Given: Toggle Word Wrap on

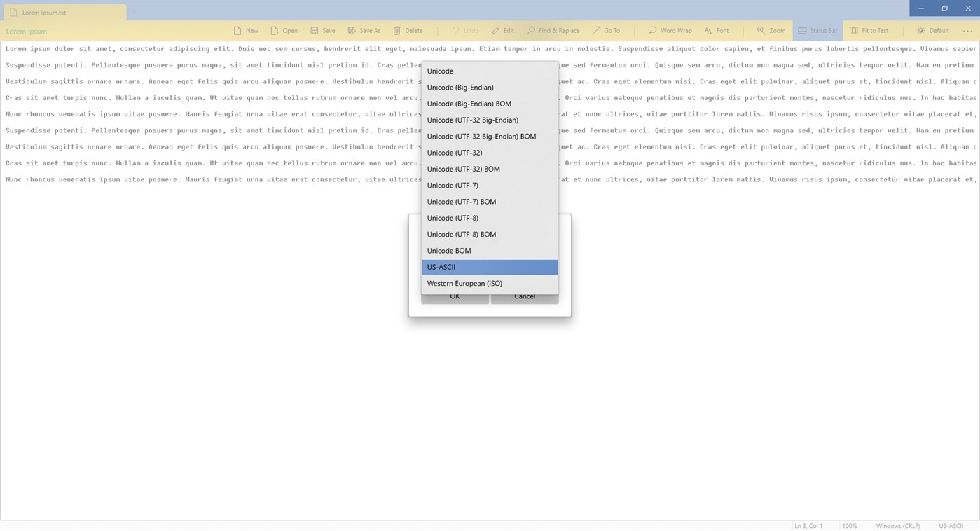Looking at the screenshot, I should click(670, 30).
